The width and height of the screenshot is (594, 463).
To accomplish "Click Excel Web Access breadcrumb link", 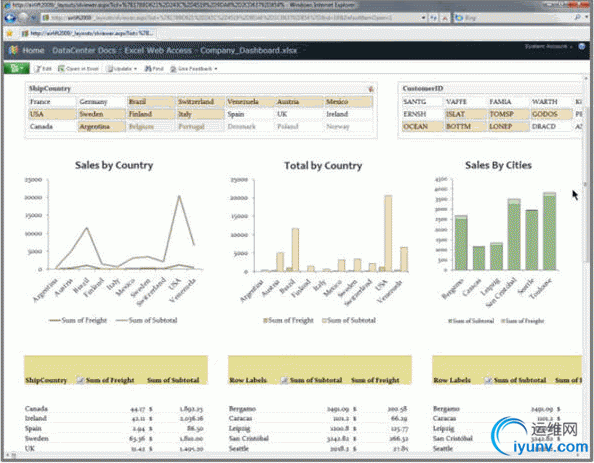I will 158,50.
